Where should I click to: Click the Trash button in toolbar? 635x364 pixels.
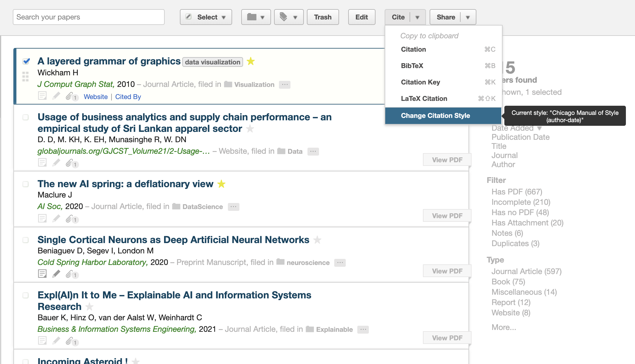(323, 17)
